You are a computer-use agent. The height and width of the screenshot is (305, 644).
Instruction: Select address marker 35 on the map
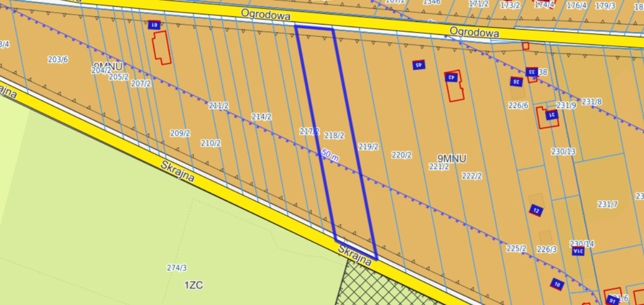tap(516, 82)
